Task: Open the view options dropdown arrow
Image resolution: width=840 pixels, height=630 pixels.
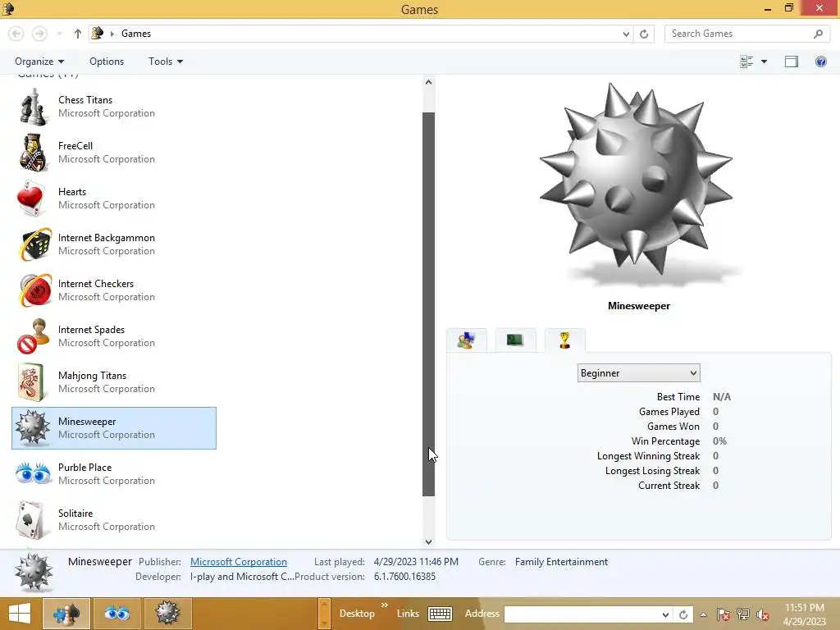Action: pyautogui.click(x=765, y=62)
